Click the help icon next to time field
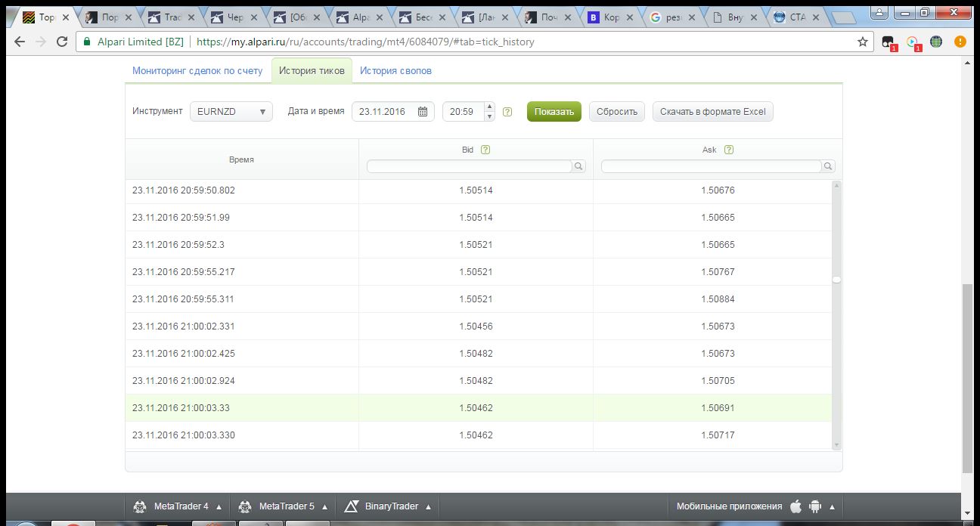 pos(507,112)
